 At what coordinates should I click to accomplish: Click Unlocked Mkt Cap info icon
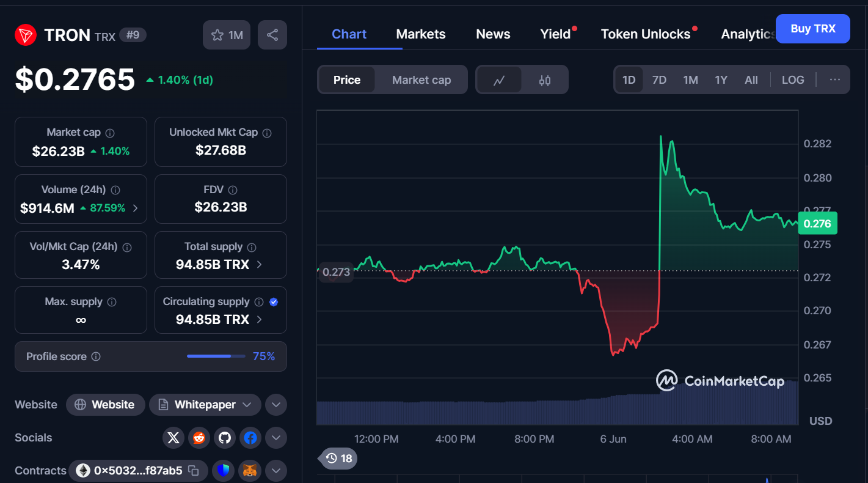[267, 133]
